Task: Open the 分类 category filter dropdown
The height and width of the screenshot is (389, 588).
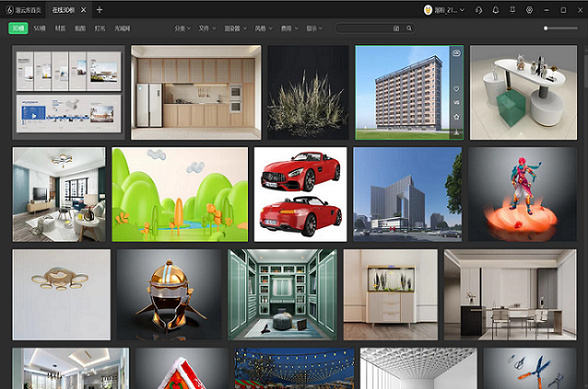Action: [183, 29]
